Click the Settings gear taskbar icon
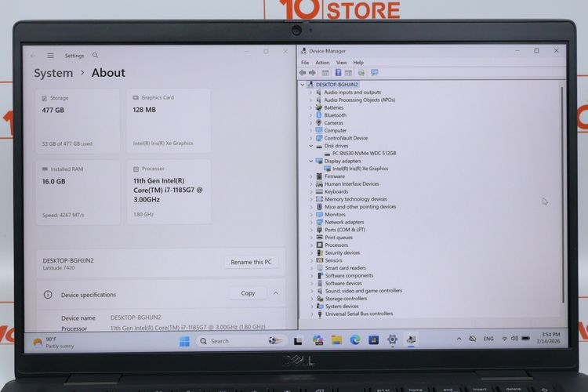588x392 pixels. 392,339
